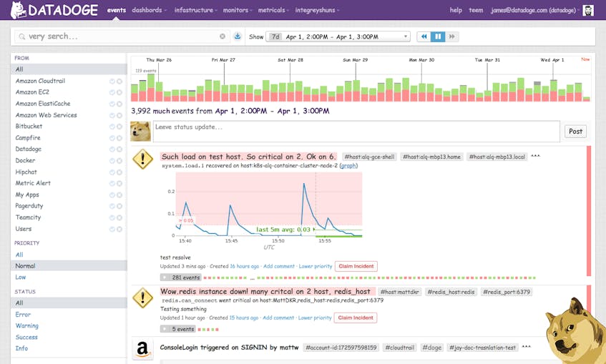Click the #cloudtrail tag

400,348
